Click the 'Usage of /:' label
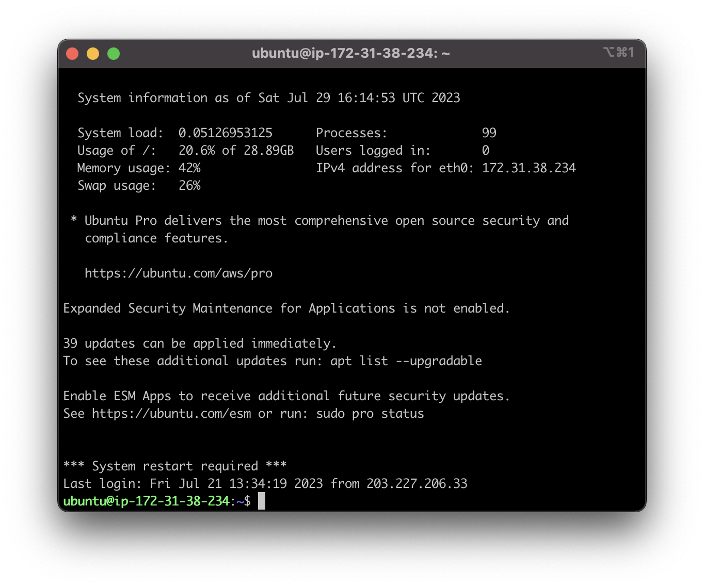 coord(117,151)
